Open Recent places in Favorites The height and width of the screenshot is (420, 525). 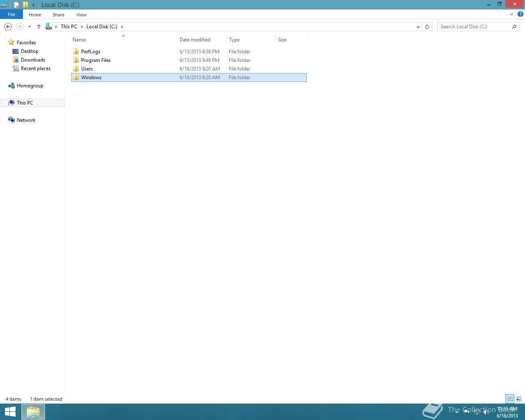pos(36,68)
